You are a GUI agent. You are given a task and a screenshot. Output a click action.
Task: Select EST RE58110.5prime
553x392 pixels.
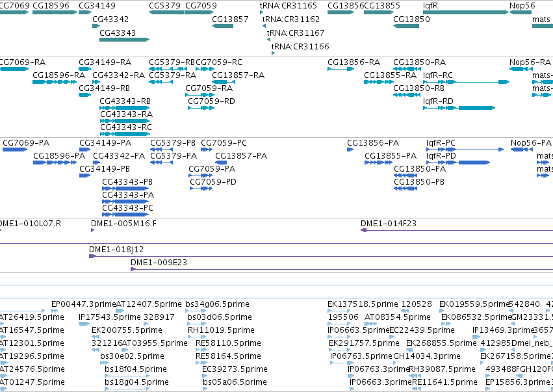point(229,343)
